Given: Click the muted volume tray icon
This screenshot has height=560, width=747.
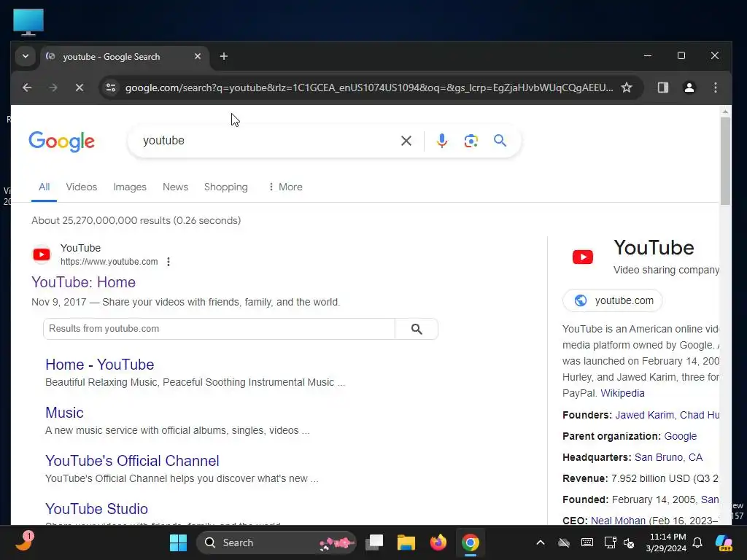Looking at the screenshot, I should coord(628,542).
